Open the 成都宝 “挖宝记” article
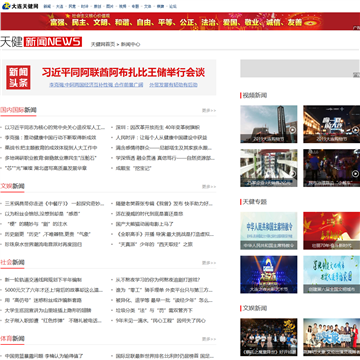Image resolution: width=360 pixels, height=360 pixels. pos(133,168)
